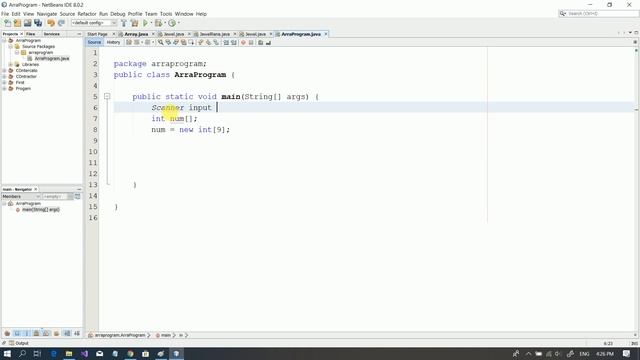Click the Windows taskbar search icon
Image resolution: width=640 pixels, height=360 pixels.
22,353
